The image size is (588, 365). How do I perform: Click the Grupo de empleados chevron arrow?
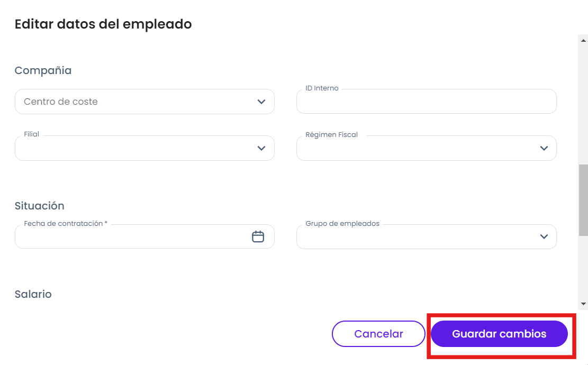tap(544, 236)
